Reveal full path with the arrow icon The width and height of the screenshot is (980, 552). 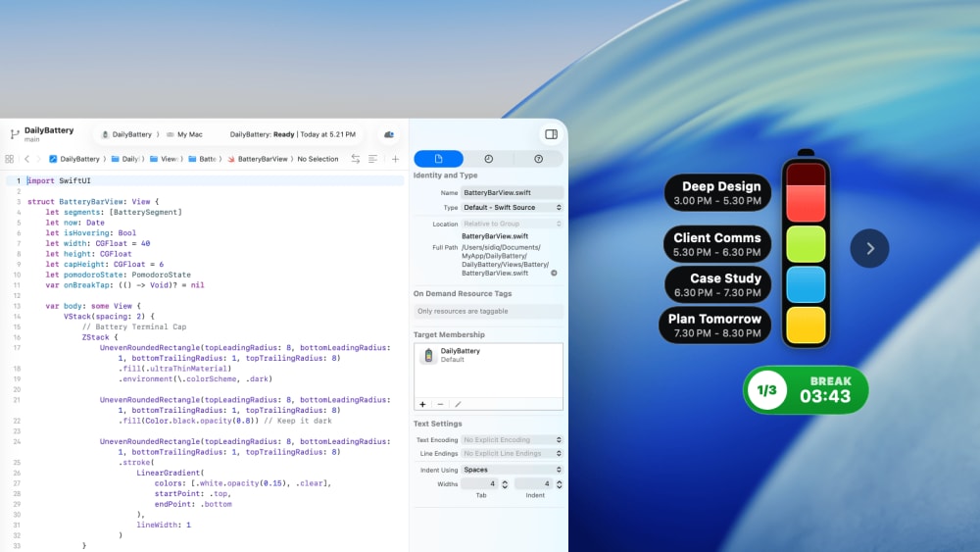pos(554,274)
